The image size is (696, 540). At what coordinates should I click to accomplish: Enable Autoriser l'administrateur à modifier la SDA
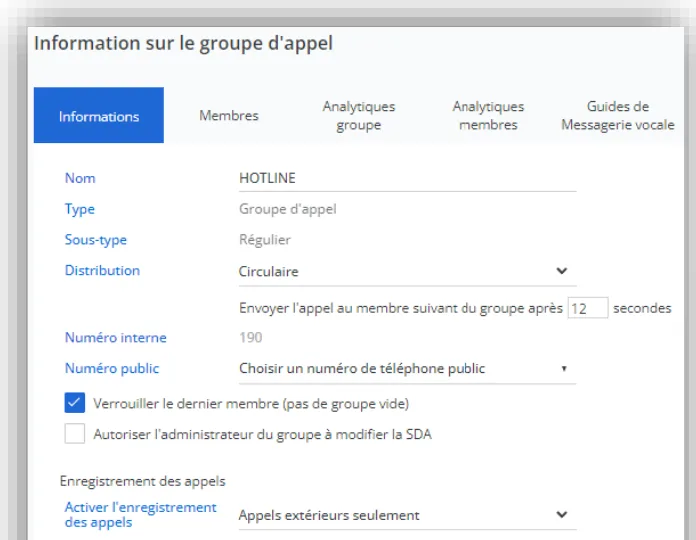click(x=75, y=434)
